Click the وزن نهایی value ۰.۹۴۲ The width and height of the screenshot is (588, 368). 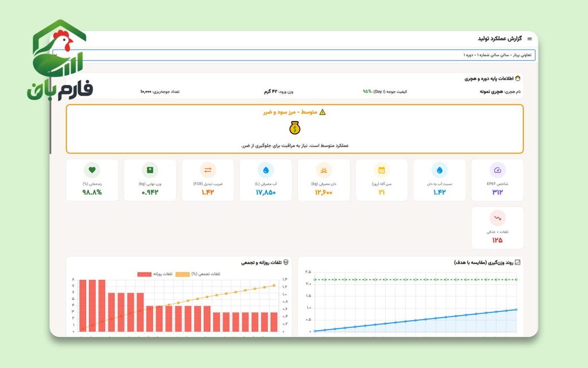click(x=150, y=192)
